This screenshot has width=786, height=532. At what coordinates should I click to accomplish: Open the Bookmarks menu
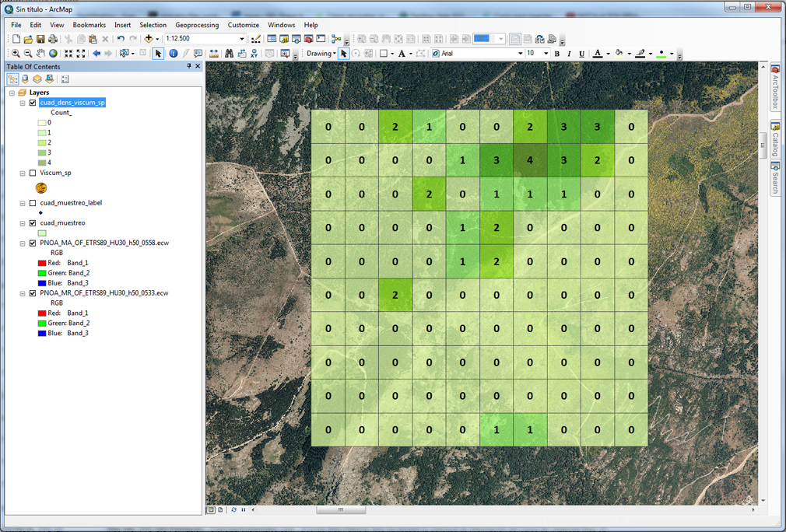click(x=89, y=25)
